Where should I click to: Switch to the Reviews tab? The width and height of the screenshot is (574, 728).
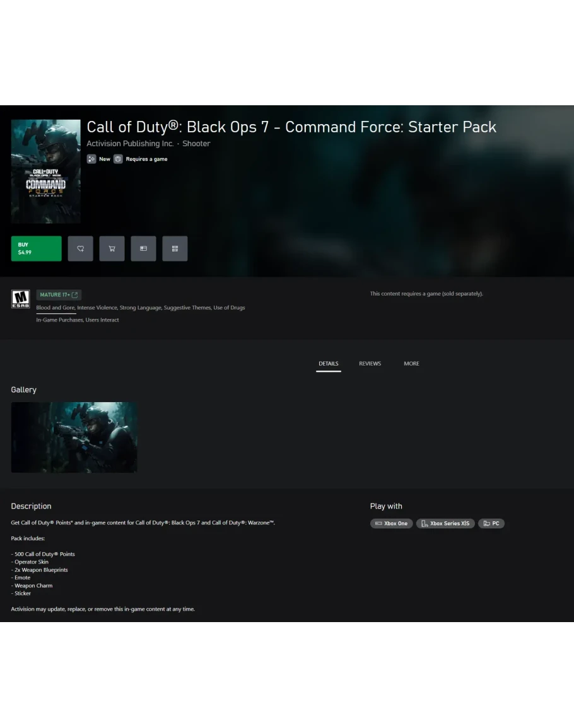click(370, 364)
